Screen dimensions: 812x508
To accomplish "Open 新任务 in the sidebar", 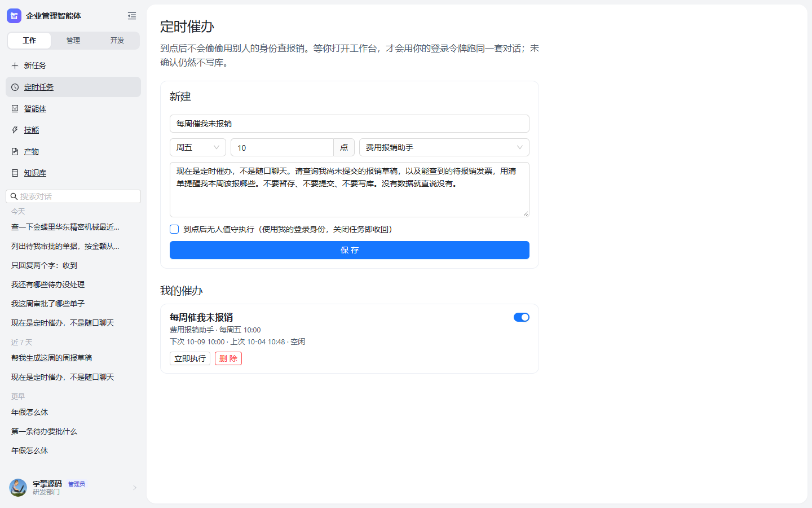I will coord(73,65).
